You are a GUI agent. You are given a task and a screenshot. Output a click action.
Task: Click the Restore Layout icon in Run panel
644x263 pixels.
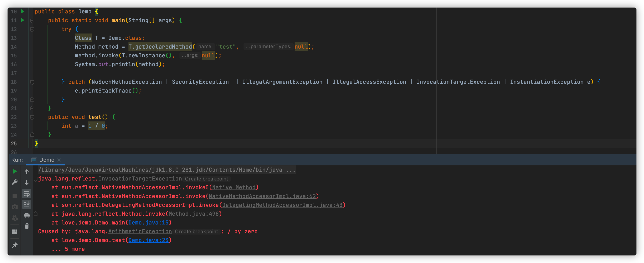[15, 231]
